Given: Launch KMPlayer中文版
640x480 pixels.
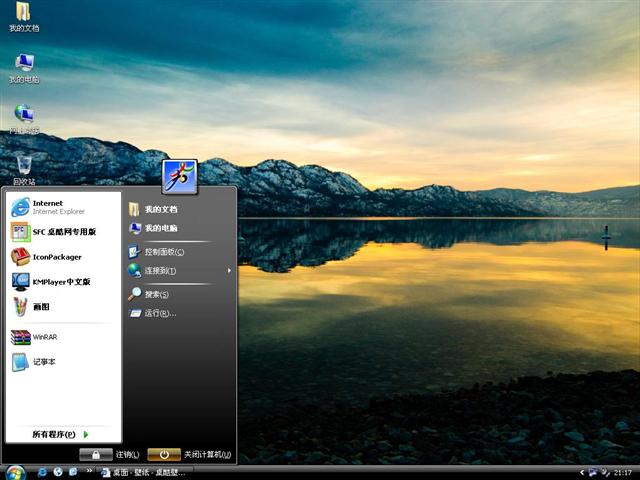Looking at the screenshot, I should (x=60, y=281).
